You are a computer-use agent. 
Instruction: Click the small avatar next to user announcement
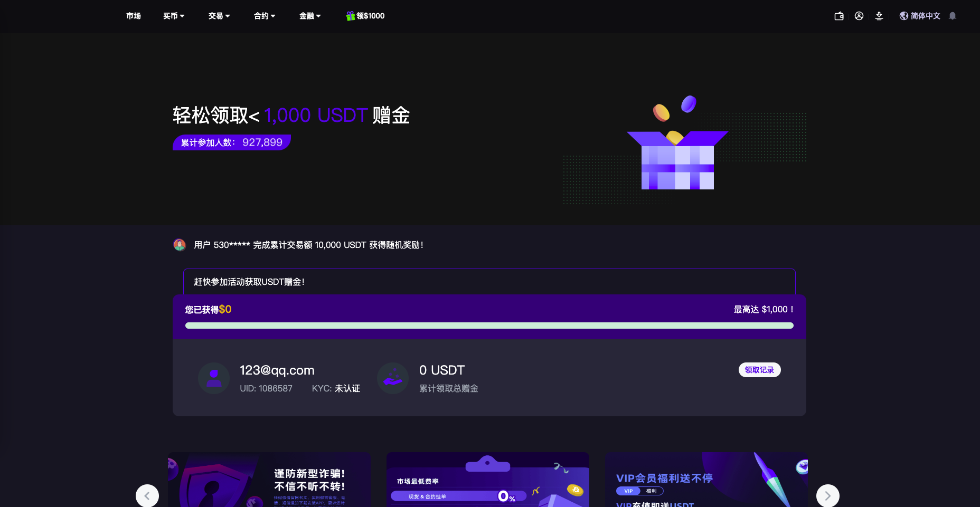180,245
